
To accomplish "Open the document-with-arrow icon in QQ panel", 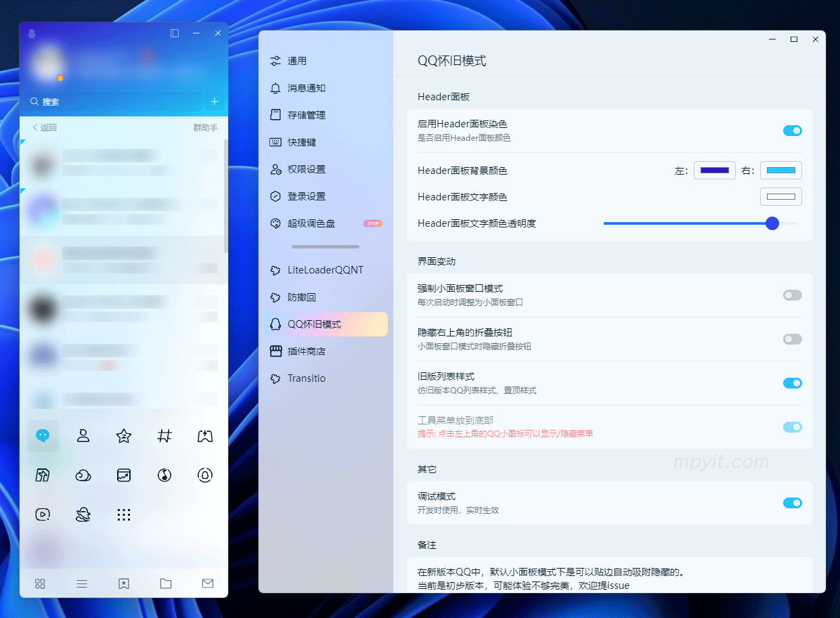I will [x=43, y=475].
